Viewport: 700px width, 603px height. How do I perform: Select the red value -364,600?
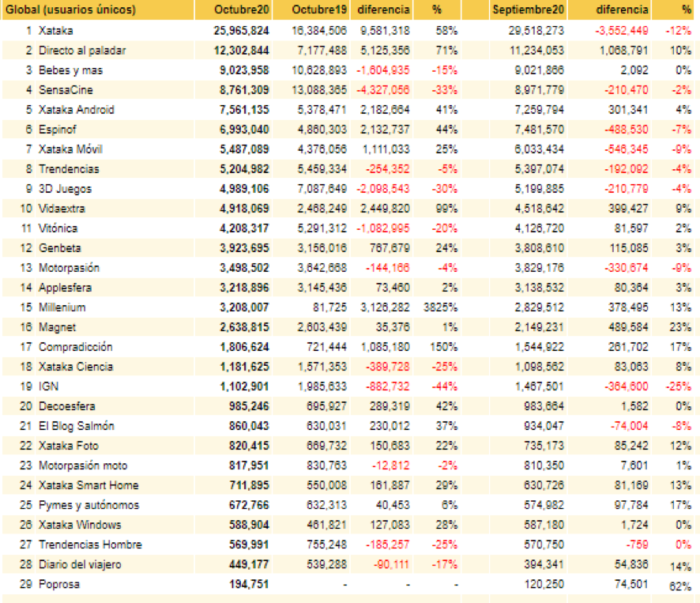626,386
